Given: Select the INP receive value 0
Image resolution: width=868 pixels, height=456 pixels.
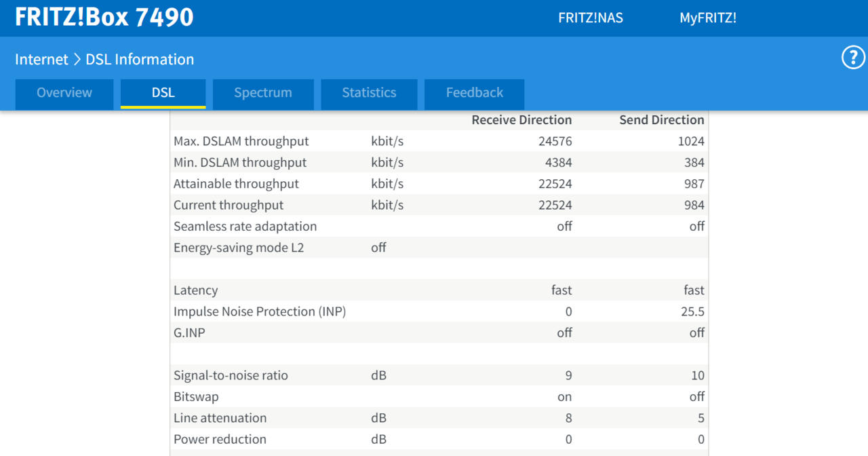Looking at the screenshot, I should coord(568,311).
